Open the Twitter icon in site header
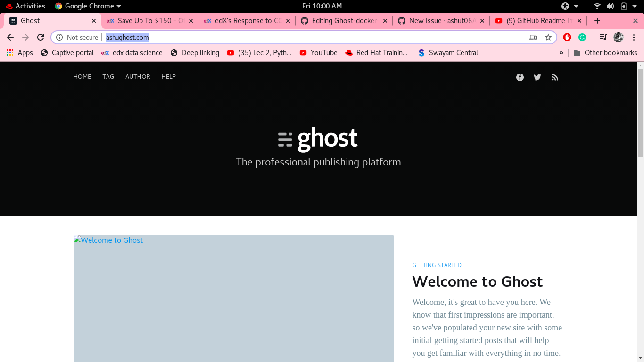This screenshot has width=644, height=362. (537, 77)
